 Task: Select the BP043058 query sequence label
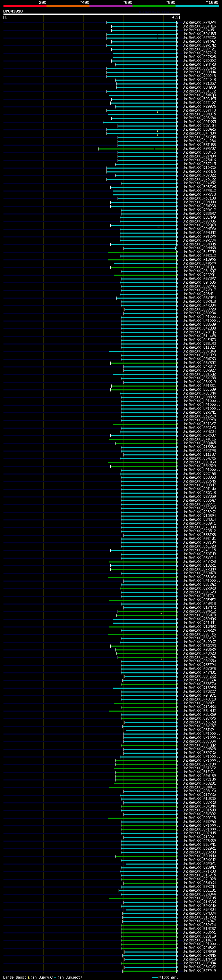tap(13, 11)
